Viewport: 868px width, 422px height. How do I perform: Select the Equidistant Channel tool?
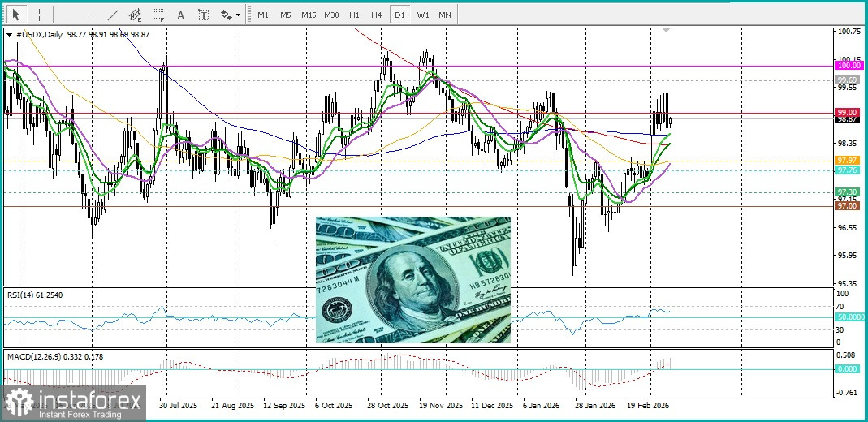(135, 15)
